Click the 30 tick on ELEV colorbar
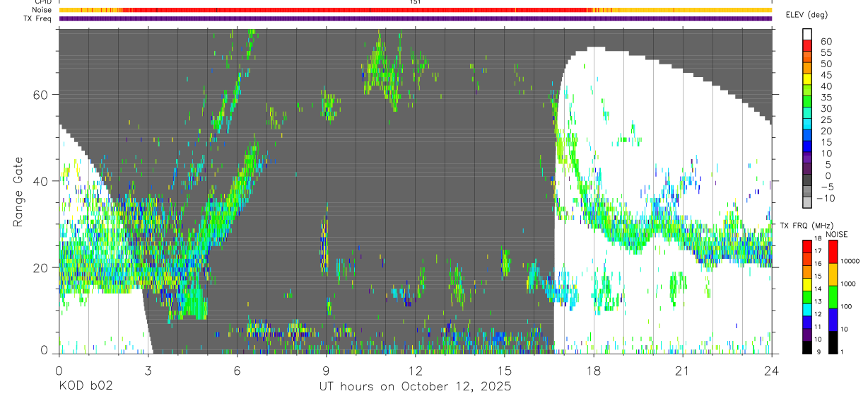The height and width of the screenshot is (401, 868). [x=825, y=108]
